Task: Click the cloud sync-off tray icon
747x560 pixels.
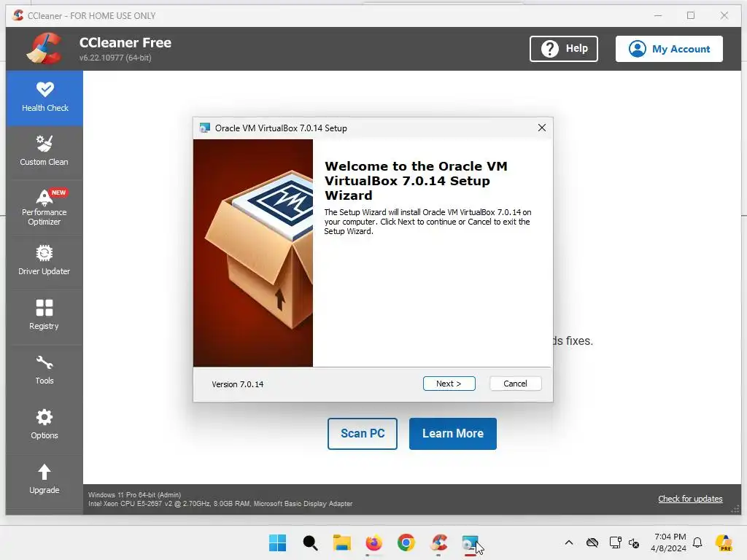Action: point(592,542)
